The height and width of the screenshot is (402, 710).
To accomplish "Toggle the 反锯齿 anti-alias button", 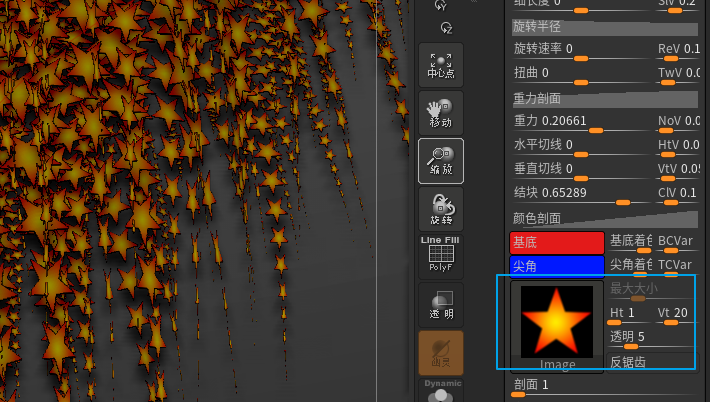I will pyautogui.click(x=651, y=362).
